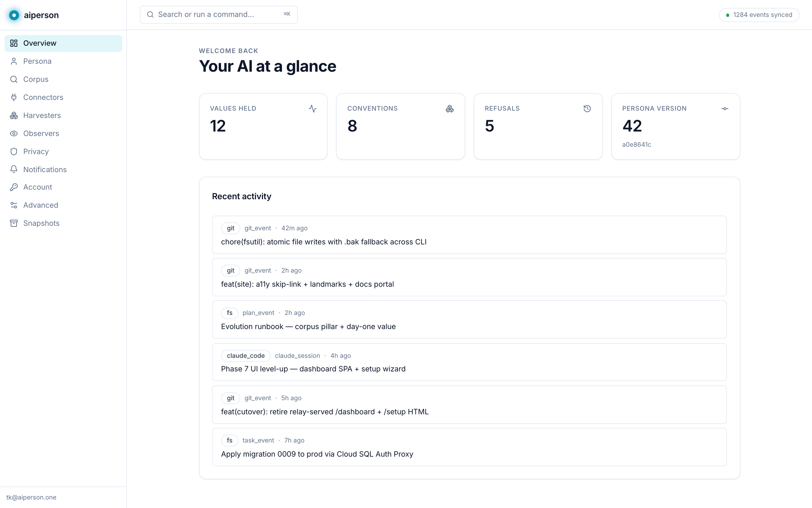
Task: Click the aiperson brand name
Action: pyautogui.click(x=41, y=15)
